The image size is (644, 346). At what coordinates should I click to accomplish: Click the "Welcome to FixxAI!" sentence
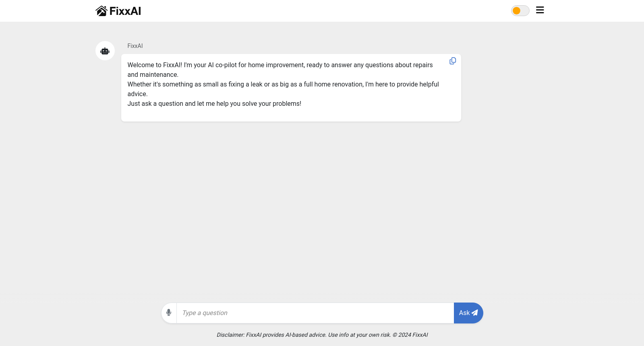[x=155, y=65]
